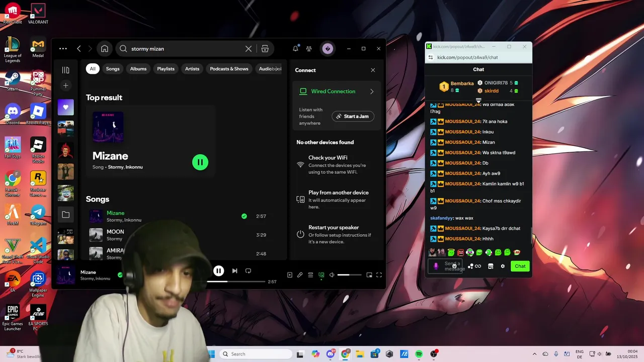Open Spotify notifications bell
The height and width of the screenshot is (362, 644).
(295, 49)
